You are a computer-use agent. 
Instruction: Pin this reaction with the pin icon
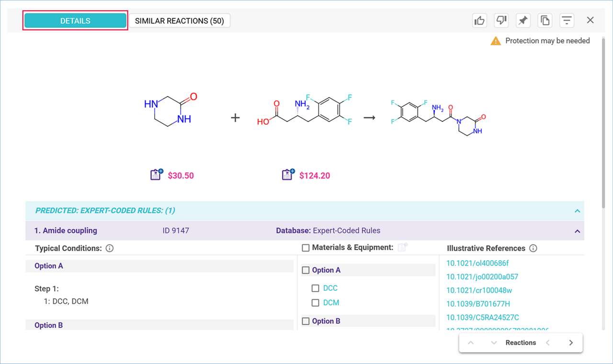coord(523,21)
